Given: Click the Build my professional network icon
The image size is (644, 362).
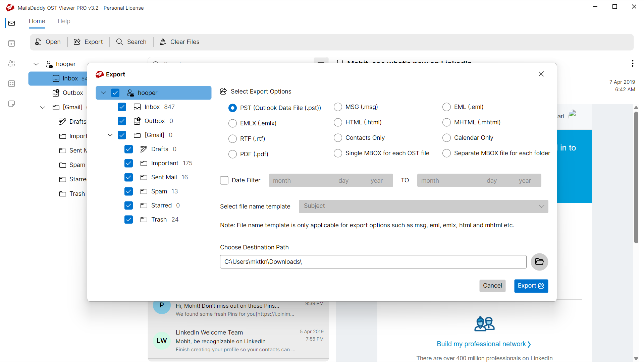Looking at the screenshot, I should tap(484, 324).
